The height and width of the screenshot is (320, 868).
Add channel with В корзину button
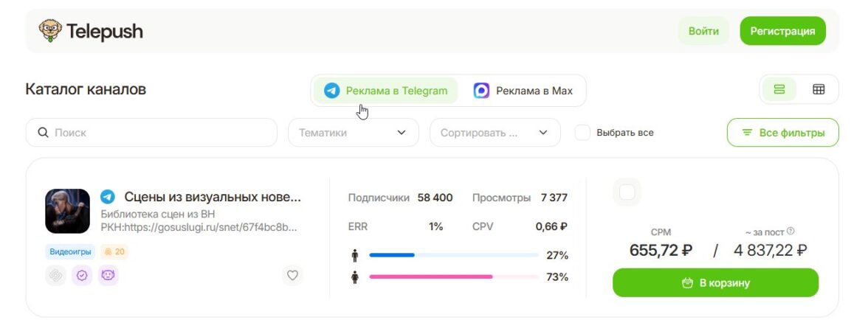[x=715, y=283]
